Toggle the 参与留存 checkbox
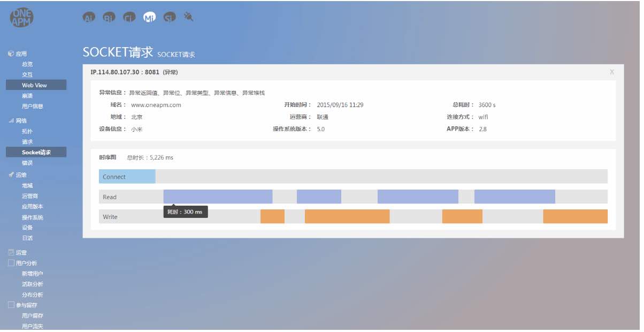This screenshot has width=644, height=332. click(11, 305)
